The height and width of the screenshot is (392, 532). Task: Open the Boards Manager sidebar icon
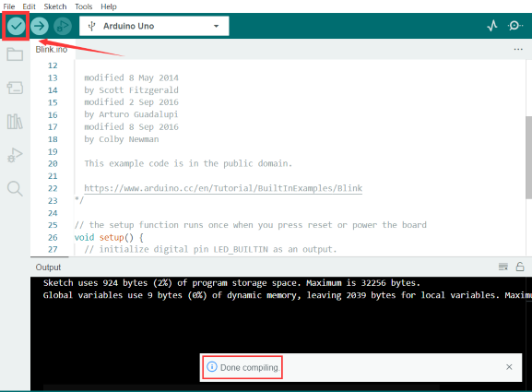[15, 88]
